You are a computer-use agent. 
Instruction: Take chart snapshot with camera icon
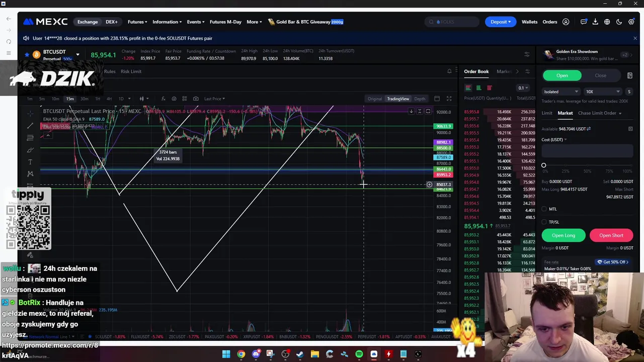[x=196, y=99]
